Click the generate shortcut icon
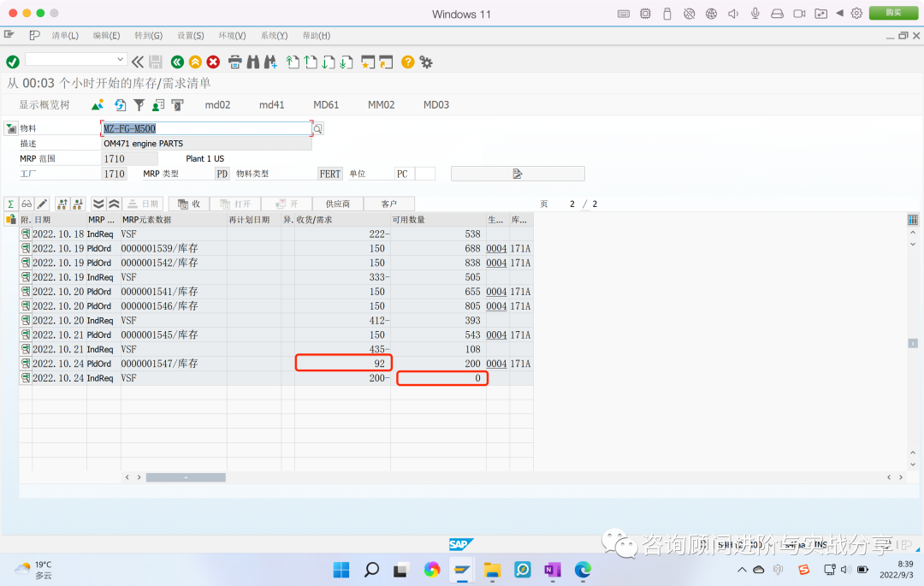Image resolution: width=924 pixels, height=586 pixels. tap(386, 62)
